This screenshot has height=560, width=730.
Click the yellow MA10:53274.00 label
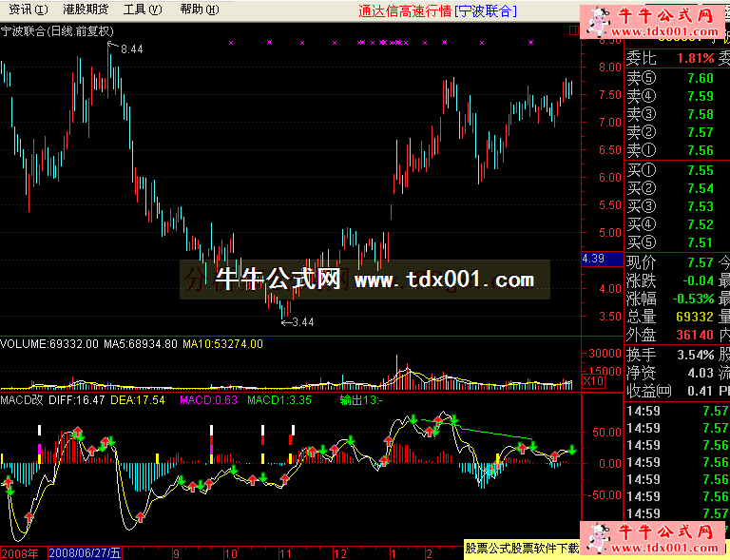pyautogui.click(x=222, y=344)
